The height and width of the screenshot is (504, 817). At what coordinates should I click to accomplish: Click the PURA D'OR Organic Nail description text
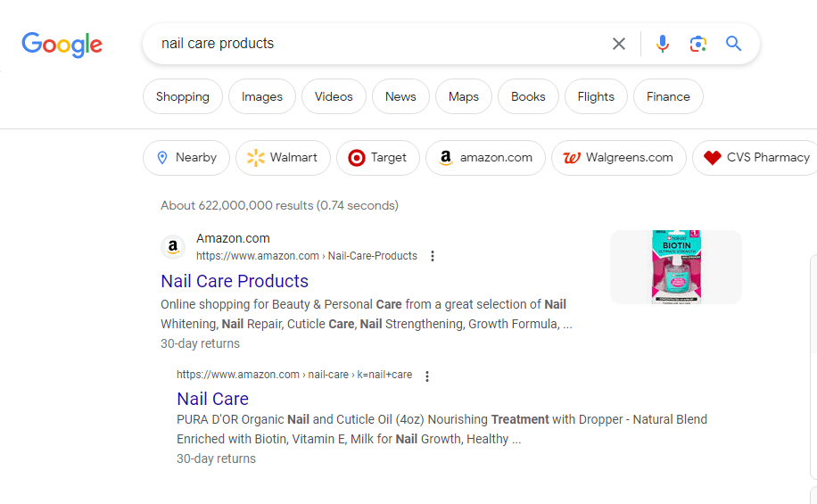pos(442,429)
